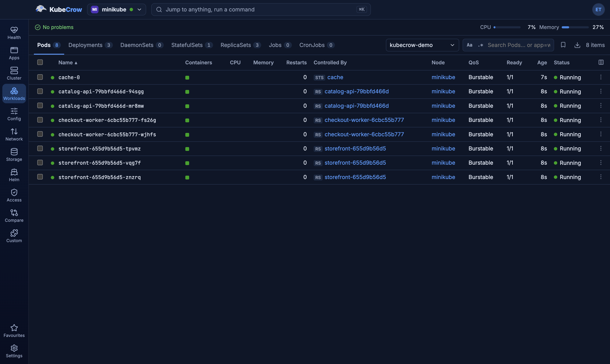Select checkbox for storefront-655d9b56d5-tpvmz

point(40,148)
